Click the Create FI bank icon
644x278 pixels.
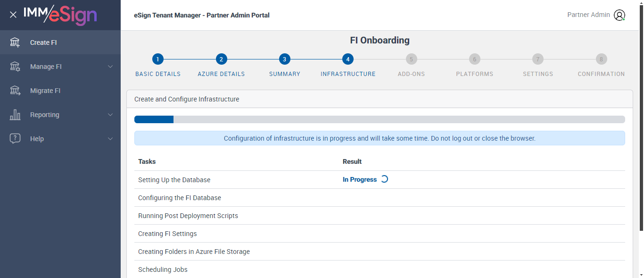coord(15,42)
